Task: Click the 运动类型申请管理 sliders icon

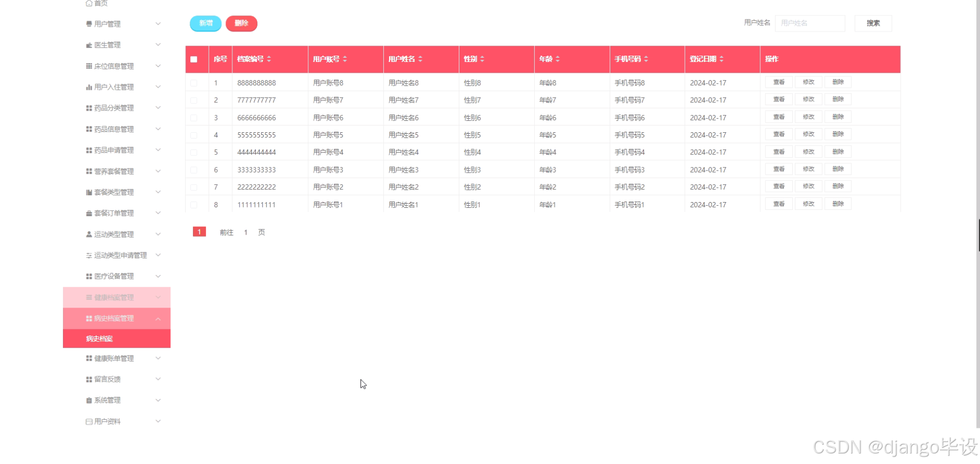Action: [89, 255]
